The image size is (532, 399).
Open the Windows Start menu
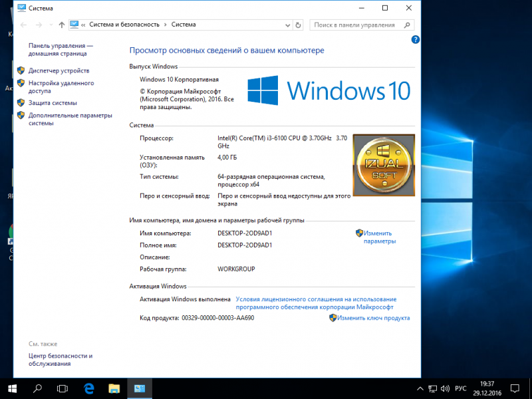[13, 388]
